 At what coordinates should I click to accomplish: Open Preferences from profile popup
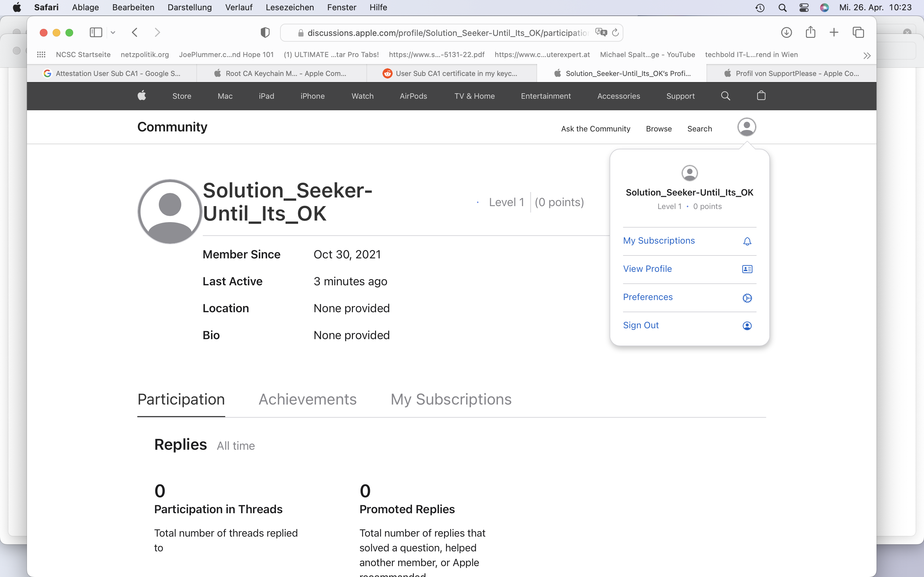[x=647, y=297]
